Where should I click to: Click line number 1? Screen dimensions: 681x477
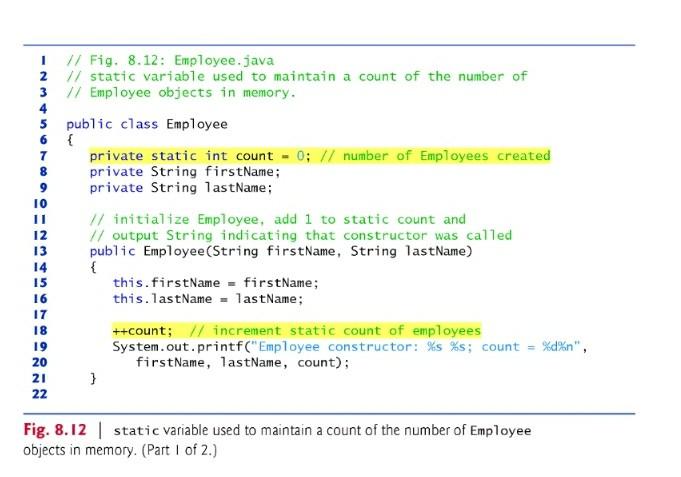pos(43,60)
